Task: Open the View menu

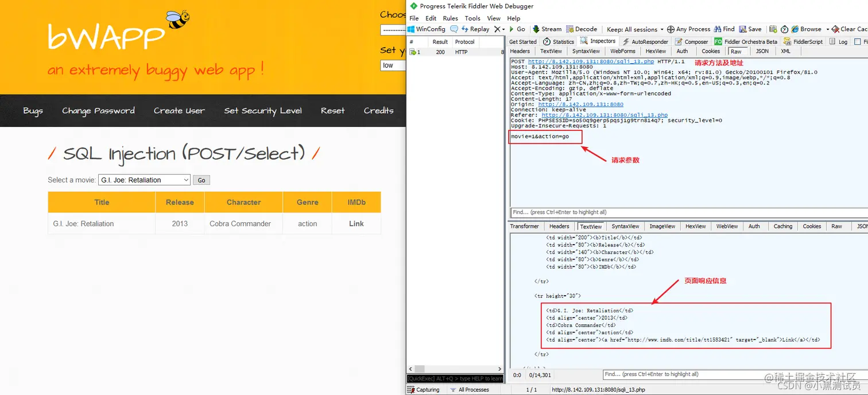Action: tap(494, 18)
